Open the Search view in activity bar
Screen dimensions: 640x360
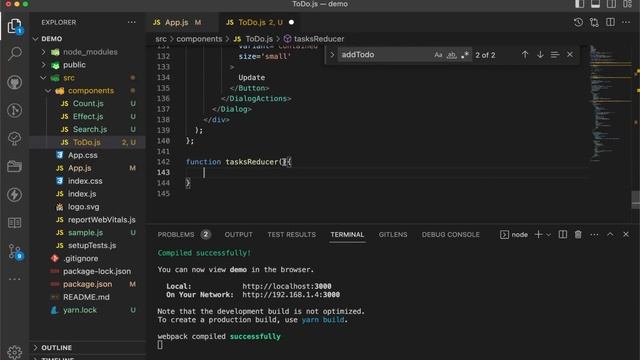click(15, 54)
